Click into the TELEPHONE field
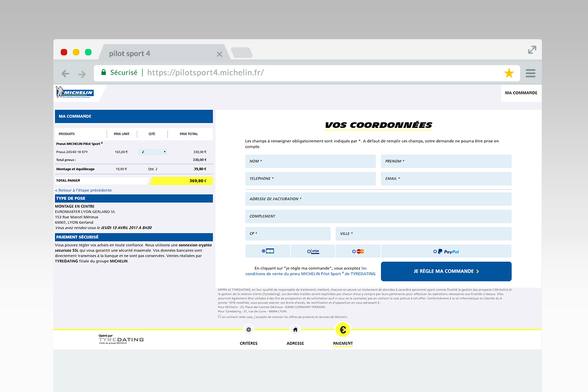Image resolution: width=588 pixels, height=392 pixels. [x=311, y=179]
